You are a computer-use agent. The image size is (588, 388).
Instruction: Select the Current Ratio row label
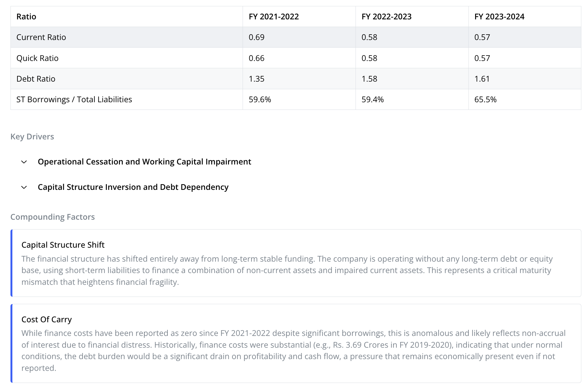tap(41, 37)
